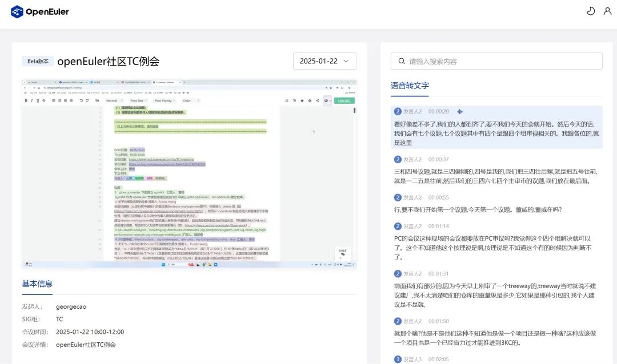Click meeting time 2025-01-22 10:00-12:00
Viewport: 617px width, 364px height.
(x=90, y=332)
